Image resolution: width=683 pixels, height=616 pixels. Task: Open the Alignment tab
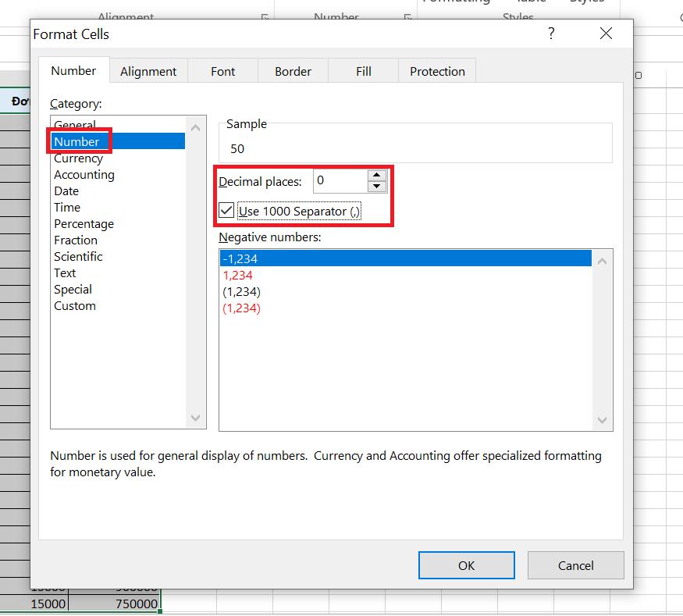pos(148,72)
